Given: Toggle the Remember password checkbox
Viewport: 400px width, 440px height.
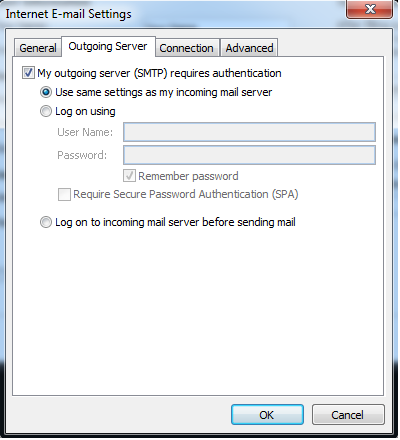Looking at the screenshot, I should [x=129, y=176].
